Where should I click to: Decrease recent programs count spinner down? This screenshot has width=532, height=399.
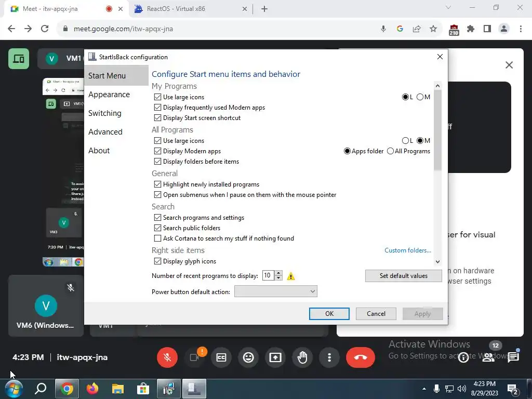(x=278, y=278)
